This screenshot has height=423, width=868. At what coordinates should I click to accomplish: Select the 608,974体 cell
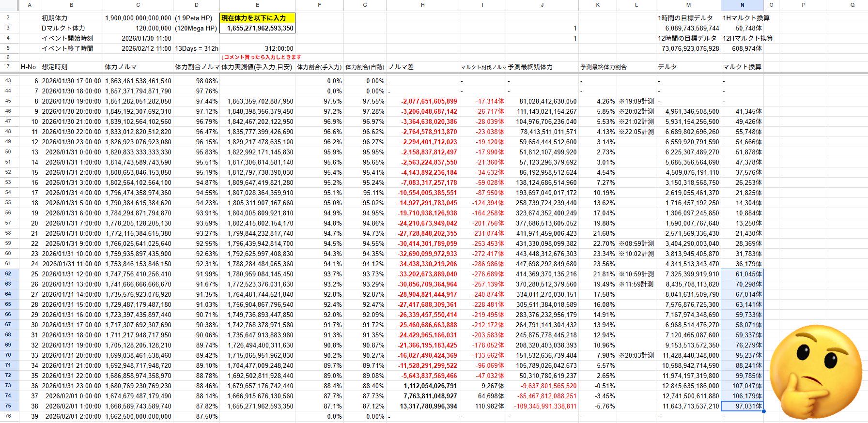point(742,48)
